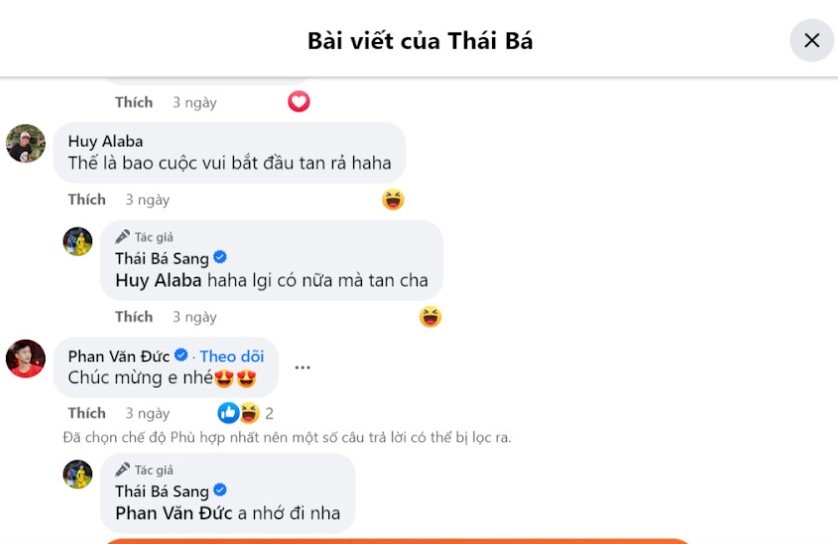Follow Phan Văn Đức via Theo dõi
Screen dimensions: 838x544
[232, 356]
